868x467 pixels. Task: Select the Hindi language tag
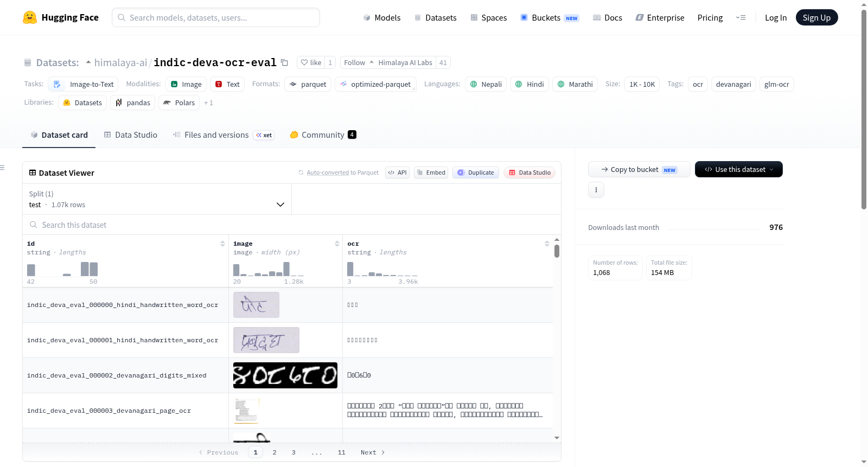[529, 84]
